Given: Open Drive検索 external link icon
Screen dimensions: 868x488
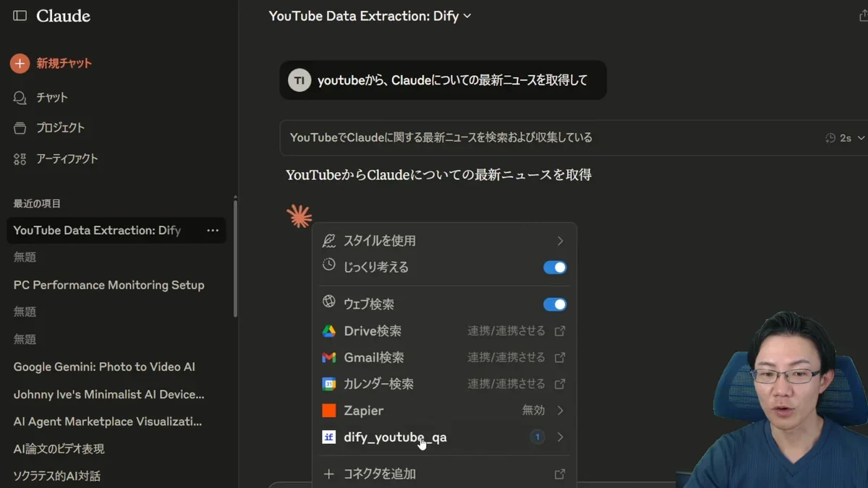Looking at the screenshot, I should pos(560,330).
